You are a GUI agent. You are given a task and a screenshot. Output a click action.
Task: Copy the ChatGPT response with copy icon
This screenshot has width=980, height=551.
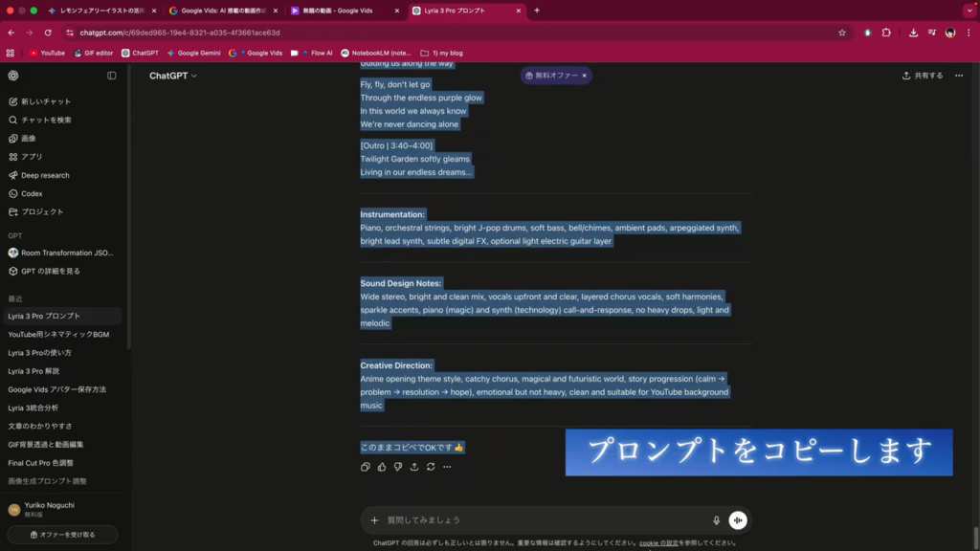(x=366, y=467)
